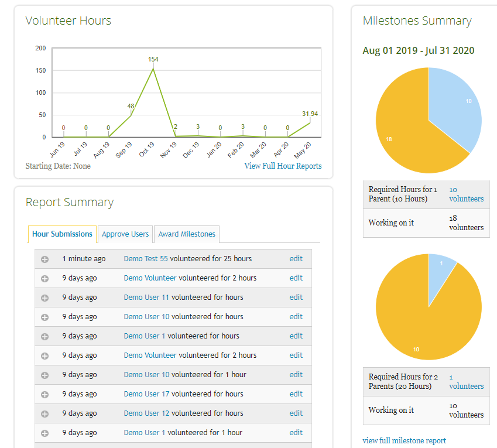Click view full milestone report link
Image resolution: width=497 pixels, height=448 pixels.
click(404, 440)
